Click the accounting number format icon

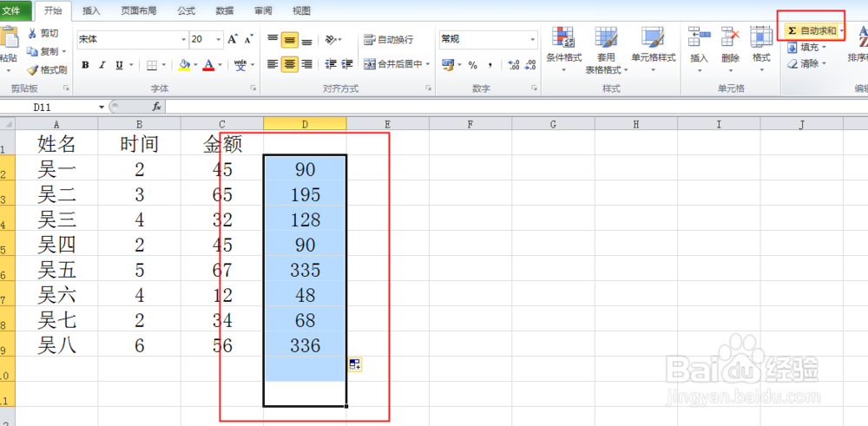[x=448, y=65]
